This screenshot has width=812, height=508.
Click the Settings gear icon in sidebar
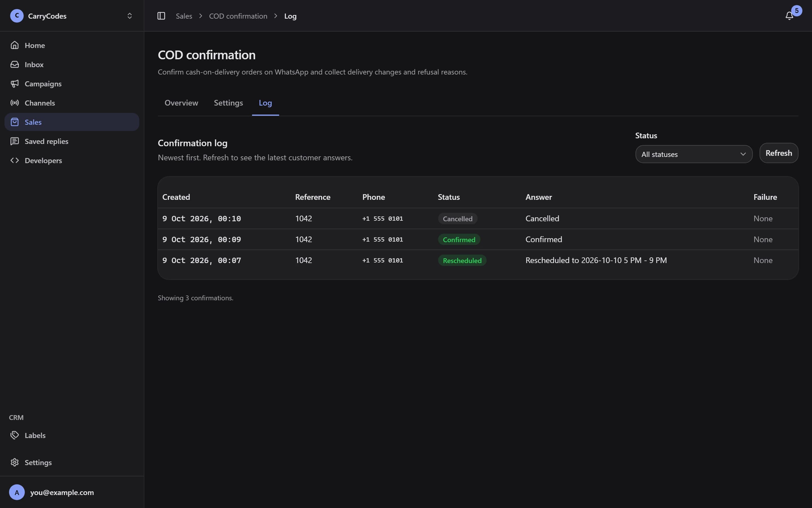pos(14,462)
